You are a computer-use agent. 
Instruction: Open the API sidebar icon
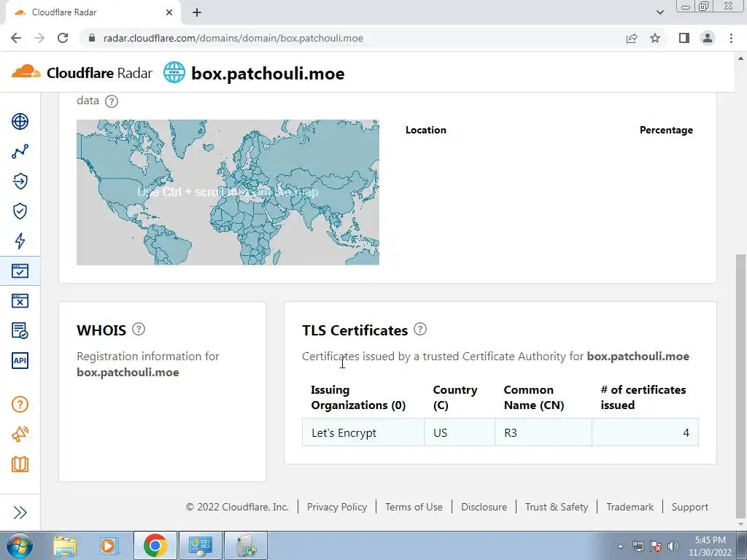point(20,360)
